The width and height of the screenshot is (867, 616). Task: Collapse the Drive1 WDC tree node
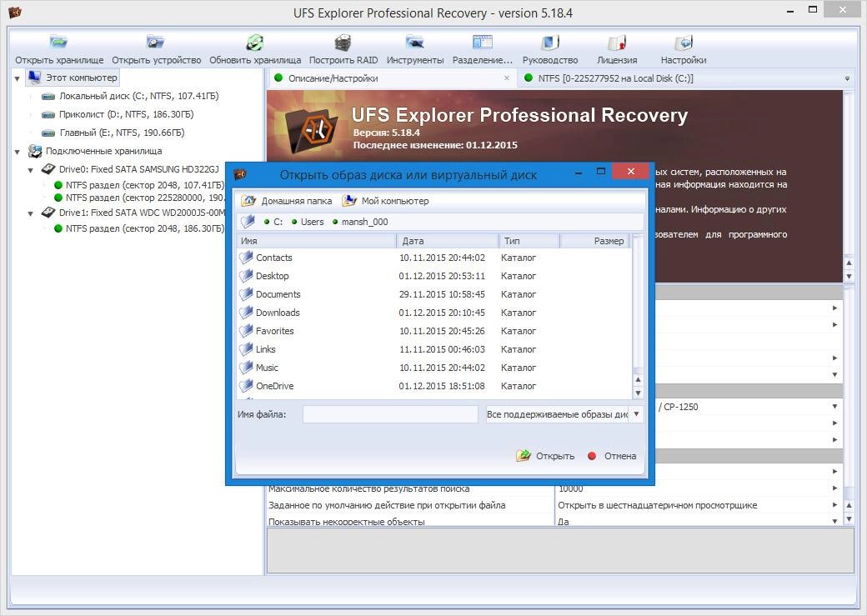pos(31,213)
